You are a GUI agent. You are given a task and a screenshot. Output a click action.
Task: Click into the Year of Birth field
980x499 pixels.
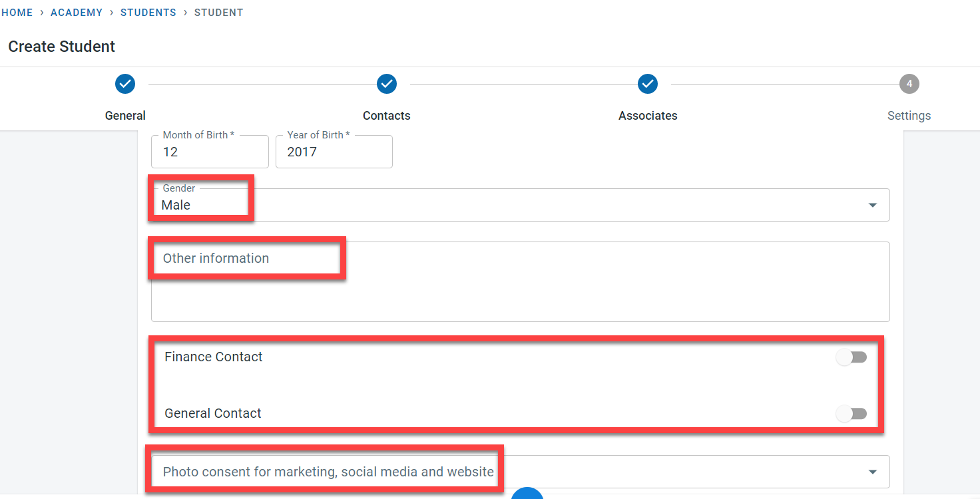[334, 152]
